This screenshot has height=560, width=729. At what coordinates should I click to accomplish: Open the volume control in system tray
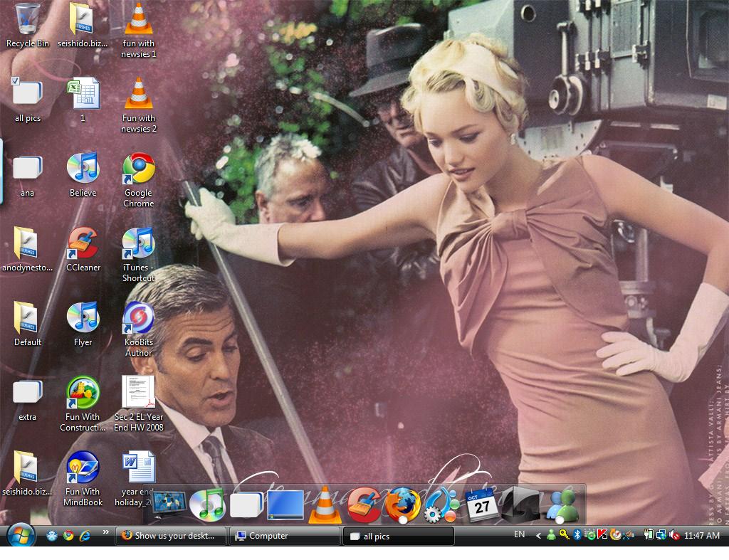(x=673, y=536)
